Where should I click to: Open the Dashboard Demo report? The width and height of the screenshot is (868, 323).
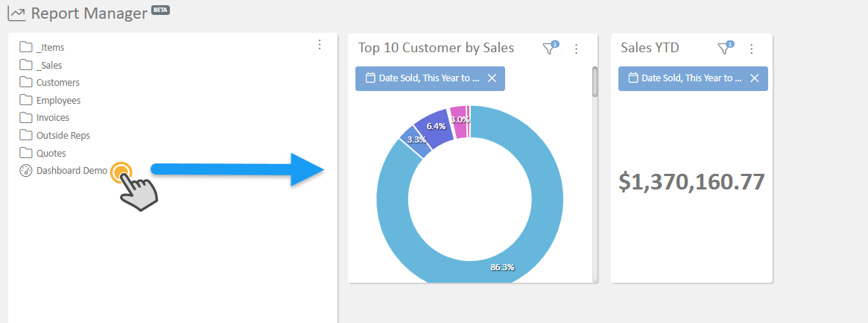[72, 171]
